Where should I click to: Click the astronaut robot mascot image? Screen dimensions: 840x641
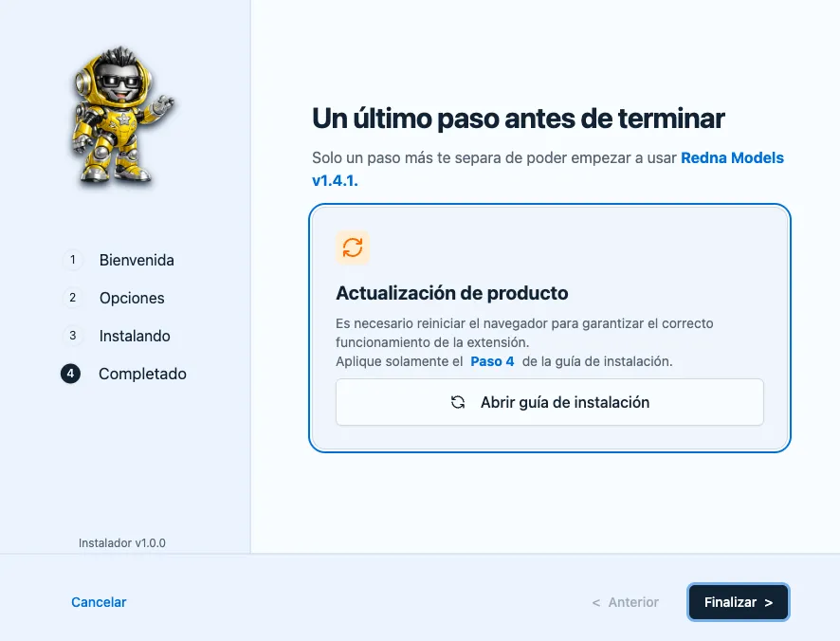click(122, 117)
